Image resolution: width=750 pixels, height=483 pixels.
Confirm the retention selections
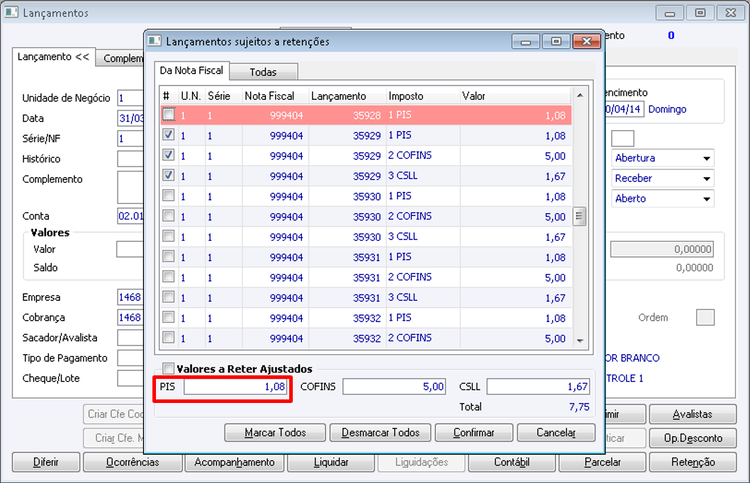point(474,433)
